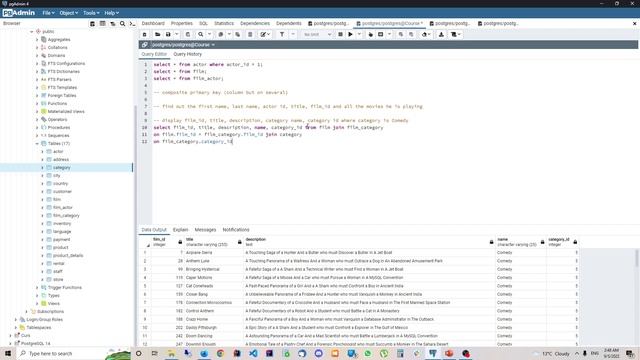Click the title column header

point(213,242)
